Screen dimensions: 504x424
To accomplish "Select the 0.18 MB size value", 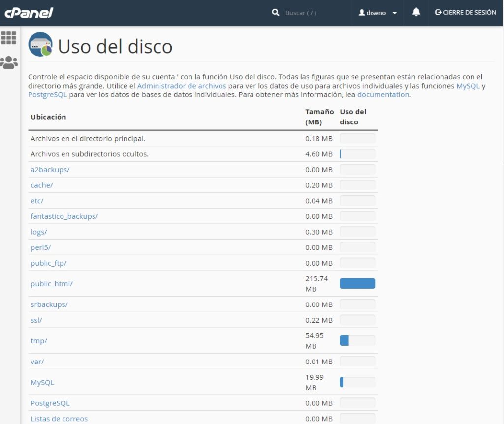I will [x=319, y=139].
